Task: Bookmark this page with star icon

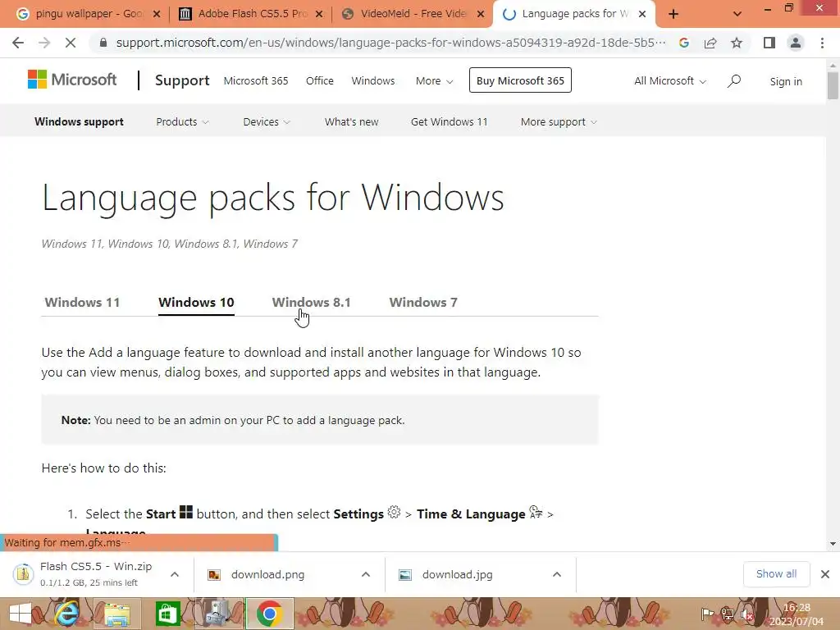Action: [737, 43]
